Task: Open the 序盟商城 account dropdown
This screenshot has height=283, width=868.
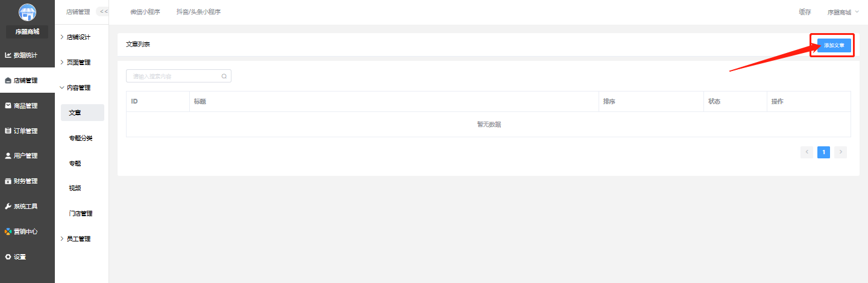Action: 843,12
